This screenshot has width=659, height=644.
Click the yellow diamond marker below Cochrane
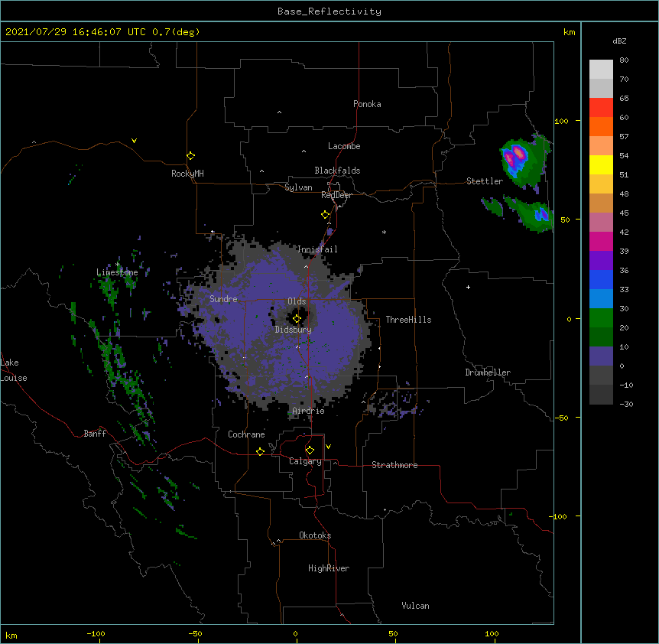click(260, 451)
